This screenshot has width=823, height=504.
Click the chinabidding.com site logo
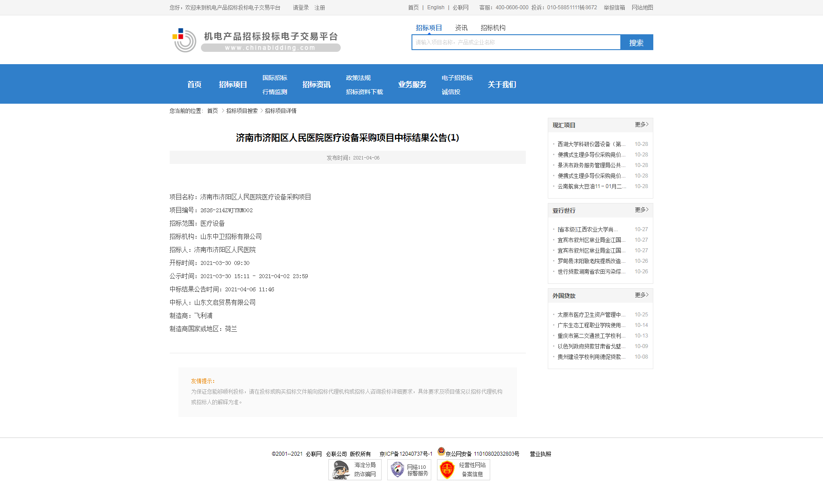click(x=254, y=40)
